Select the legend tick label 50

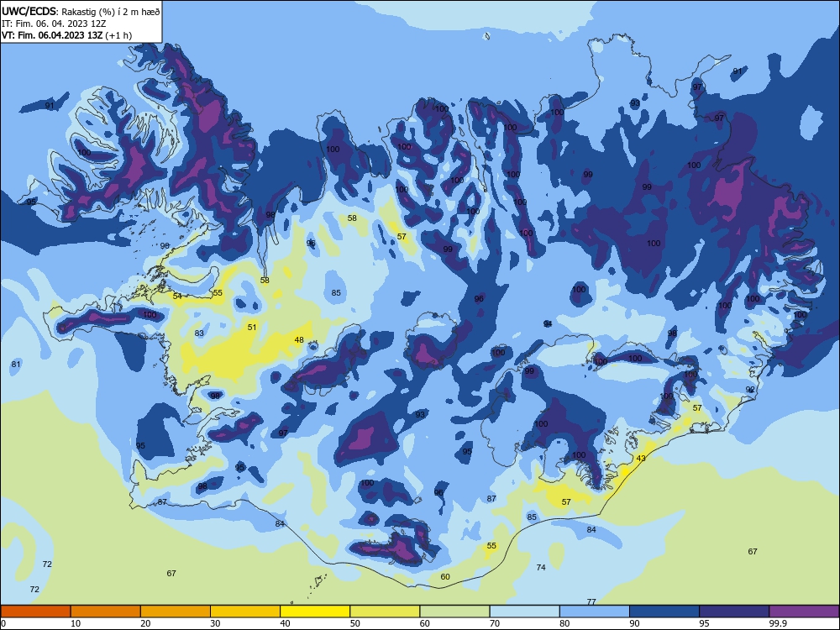354,623
